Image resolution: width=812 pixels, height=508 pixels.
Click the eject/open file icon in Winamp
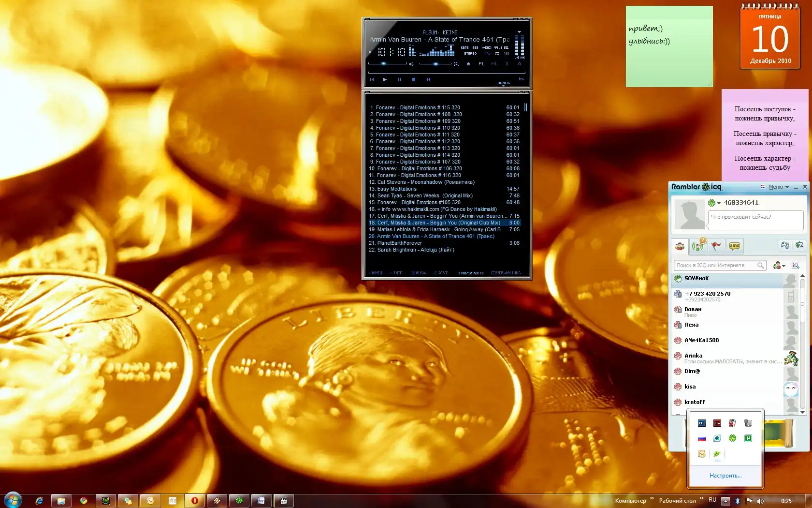pos(468,64)
